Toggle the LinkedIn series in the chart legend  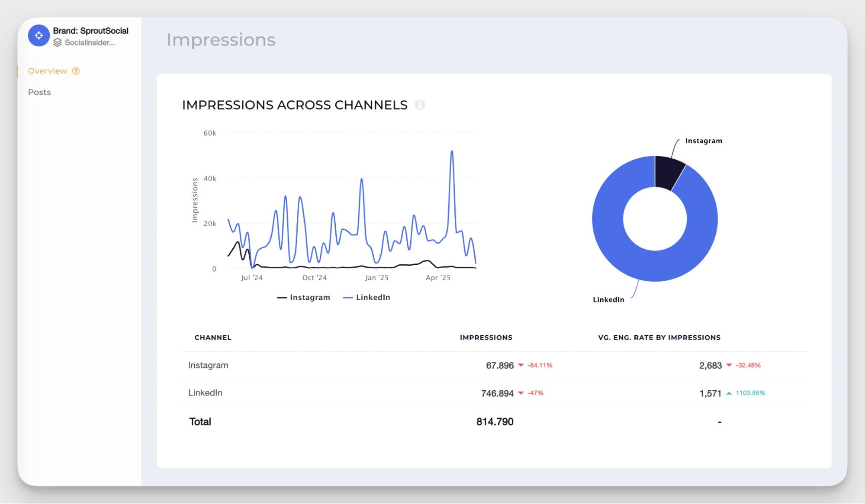(372, 297)
